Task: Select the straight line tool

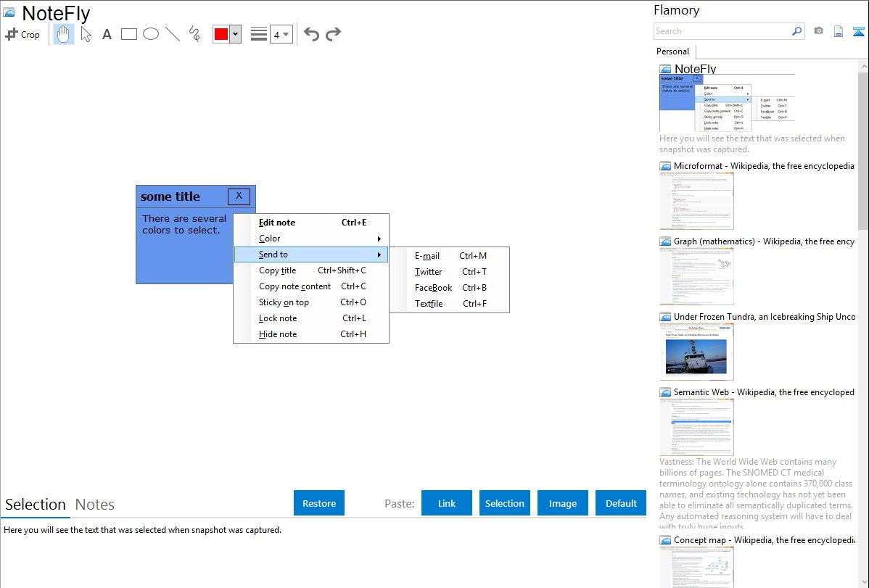Action: pos(173,34)
